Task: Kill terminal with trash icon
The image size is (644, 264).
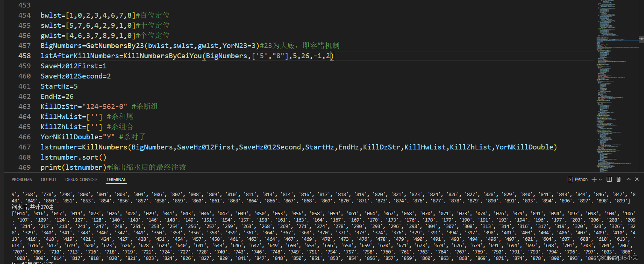Action: [619, 180]
